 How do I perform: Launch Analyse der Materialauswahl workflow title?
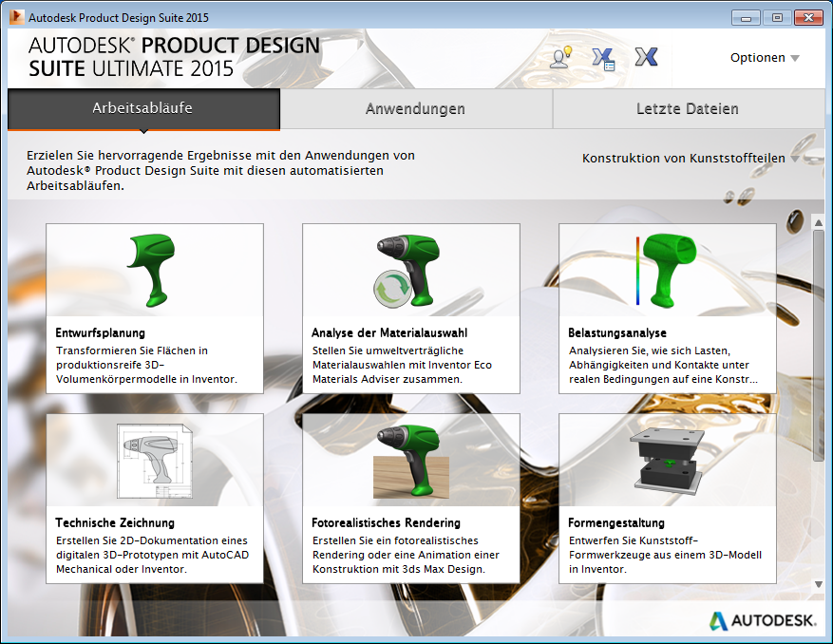pos(389,333)
